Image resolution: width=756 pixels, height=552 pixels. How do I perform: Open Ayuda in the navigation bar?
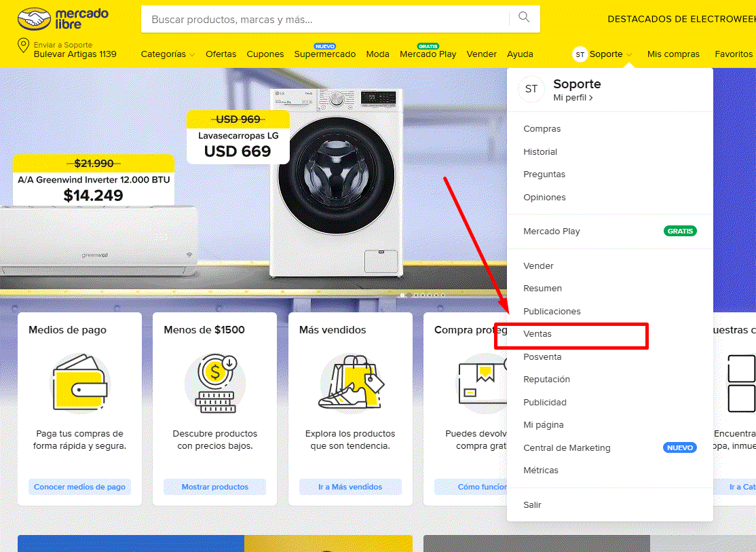point(520,54)
